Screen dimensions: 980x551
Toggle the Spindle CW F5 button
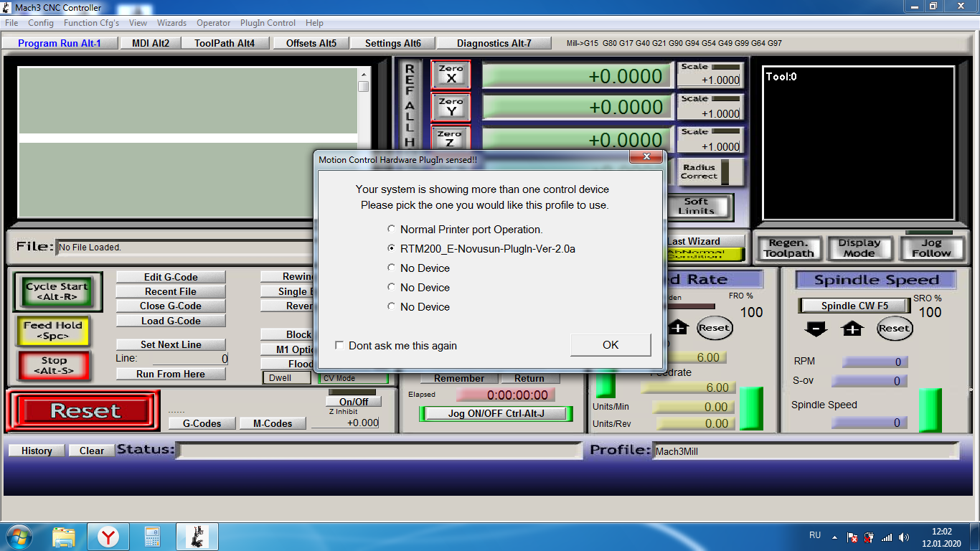point(854,306)
